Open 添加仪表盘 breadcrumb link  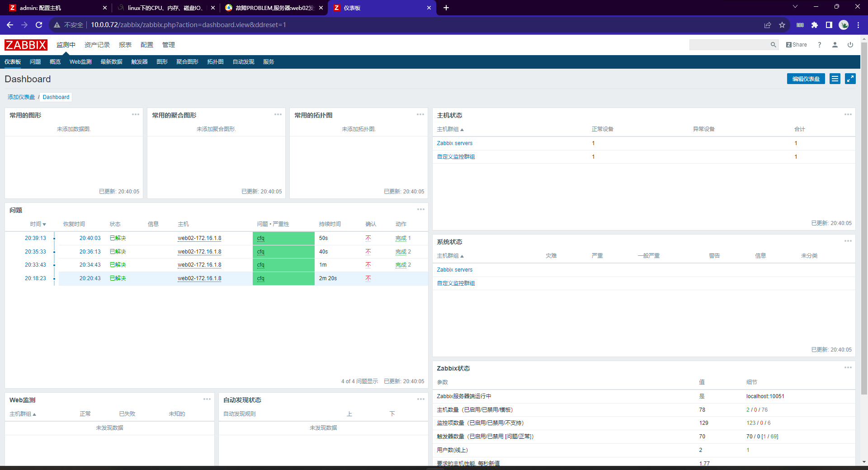pyautogui.click(x=21, y=97)
